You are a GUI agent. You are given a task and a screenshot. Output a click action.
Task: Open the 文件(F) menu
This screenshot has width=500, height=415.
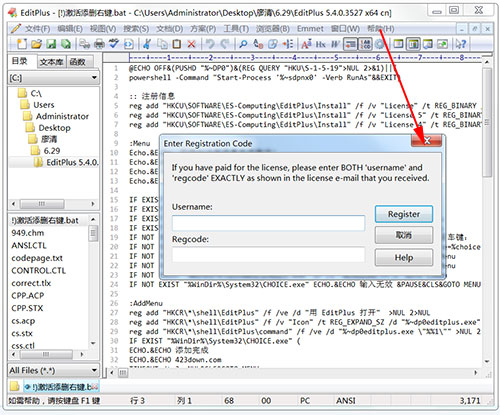[x=37, y=29]
